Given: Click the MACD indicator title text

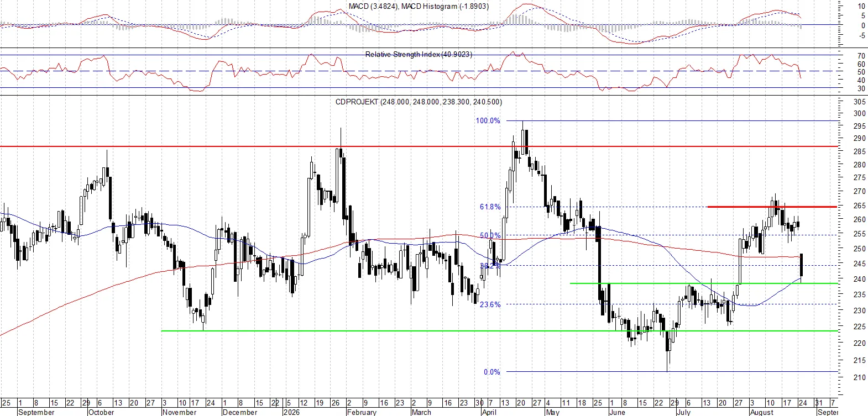Looking at the screenshot, I should pyautogui.click(x=419, y=6).
